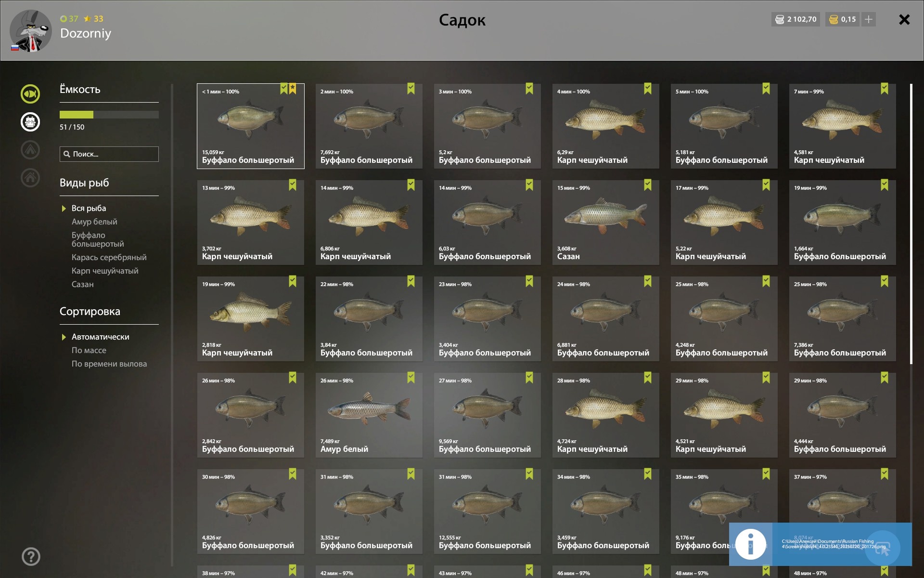Viewport: 924px width, 578px height.
Task: Filter by Карась серебряный species
Action: tap(109, 257)
